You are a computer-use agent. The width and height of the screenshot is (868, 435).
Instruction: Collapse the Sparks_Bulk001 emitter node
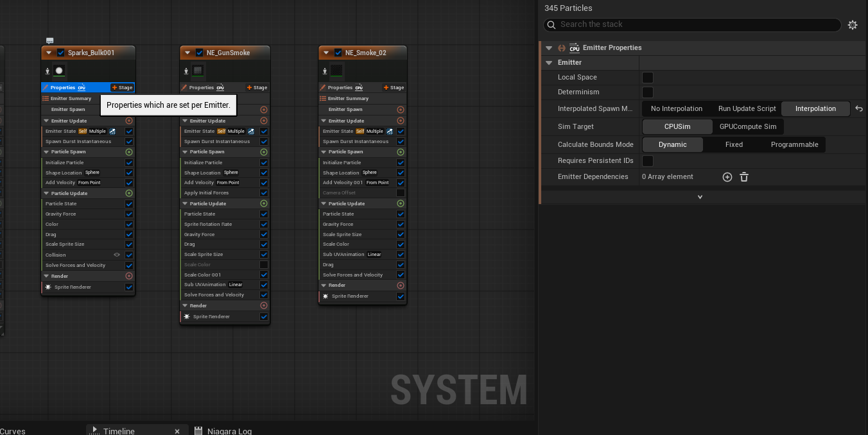tap(49, 53)
